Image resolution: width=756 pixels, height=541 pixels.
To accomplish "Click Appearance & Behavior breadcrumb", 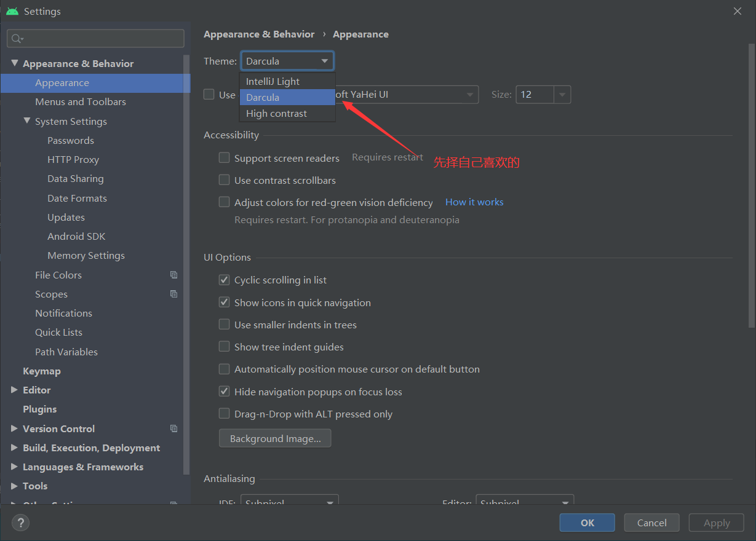I will (x=259, y=34).
